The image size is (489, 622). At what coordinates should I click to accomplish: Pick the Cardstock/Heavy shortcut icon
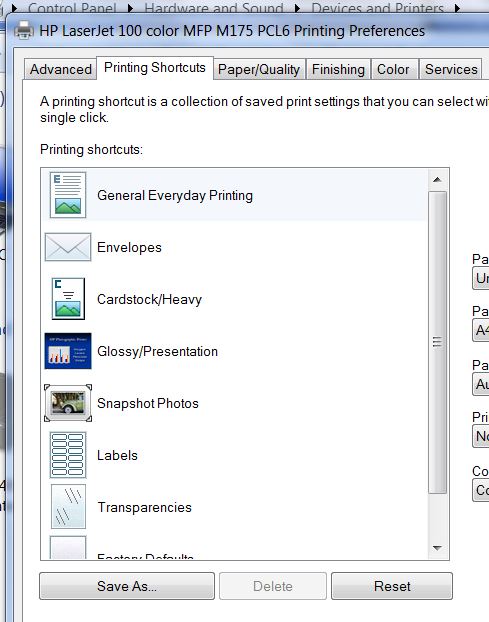68,299
